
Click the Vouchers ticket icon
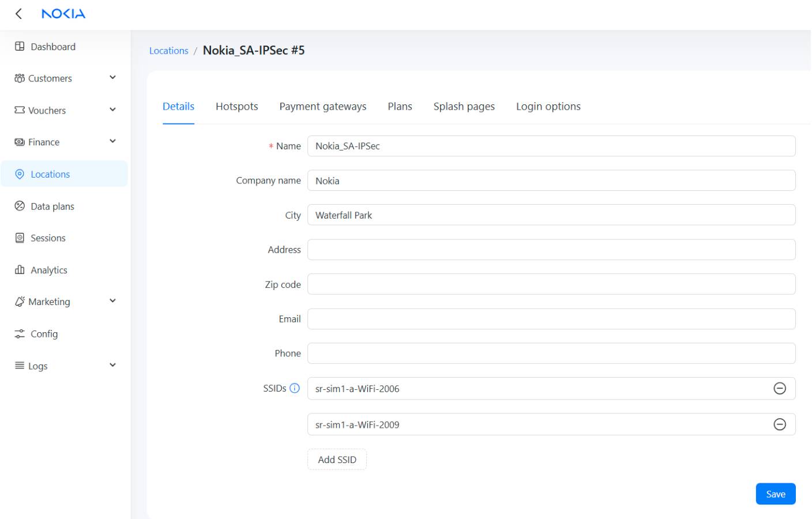coord(20,110)
